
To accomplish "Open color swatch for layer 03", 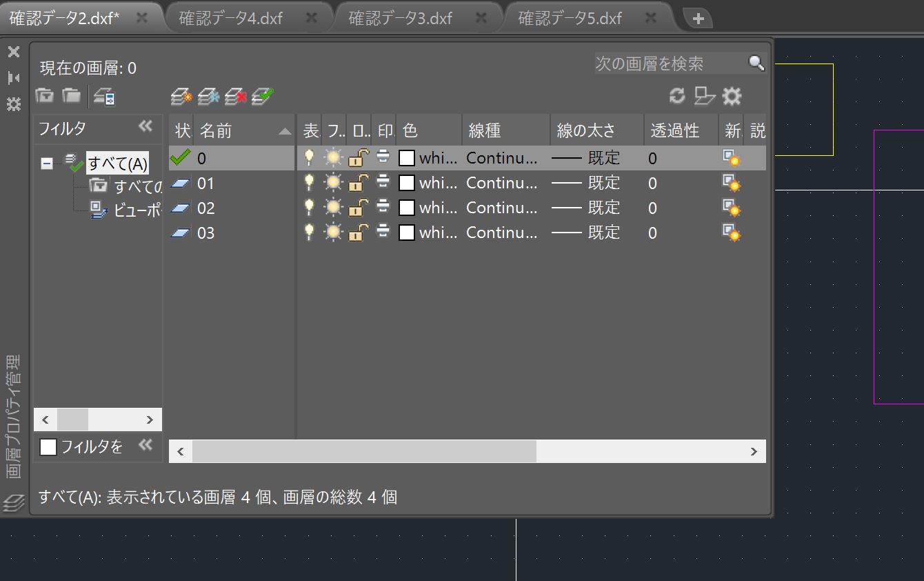I will [x=407, y=233].
